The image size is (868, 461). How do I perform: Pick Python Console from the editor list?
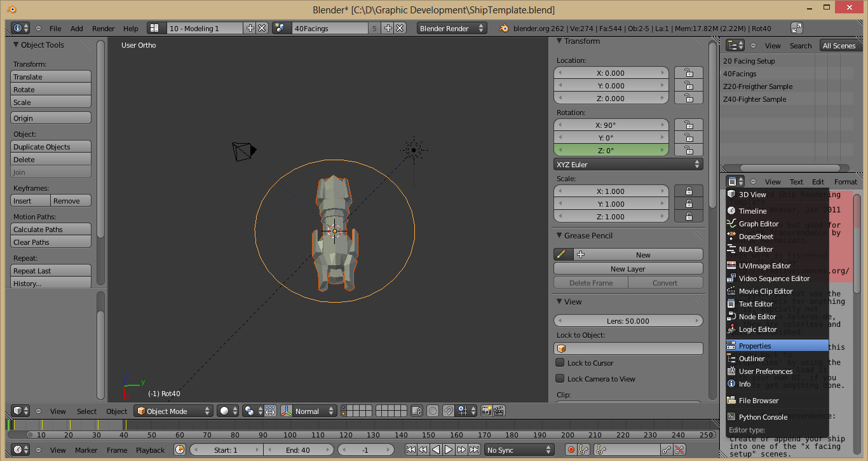click(x=777, y=416)
